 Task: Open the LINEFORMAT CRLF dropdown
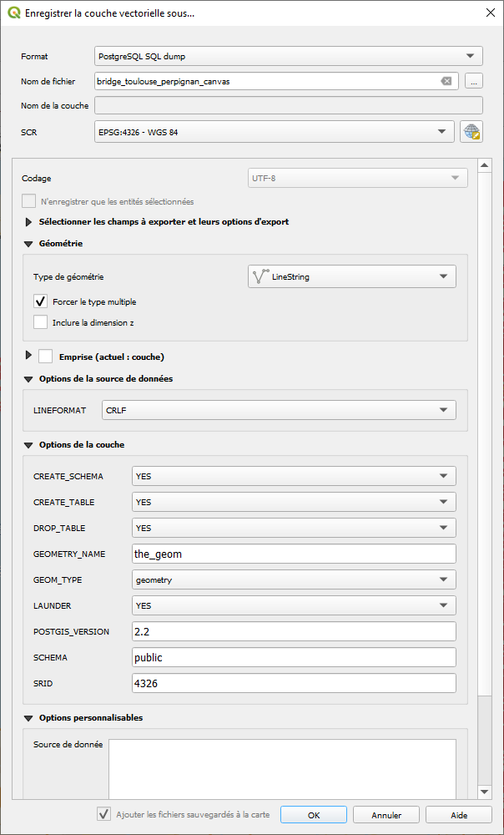coord(279,410)
